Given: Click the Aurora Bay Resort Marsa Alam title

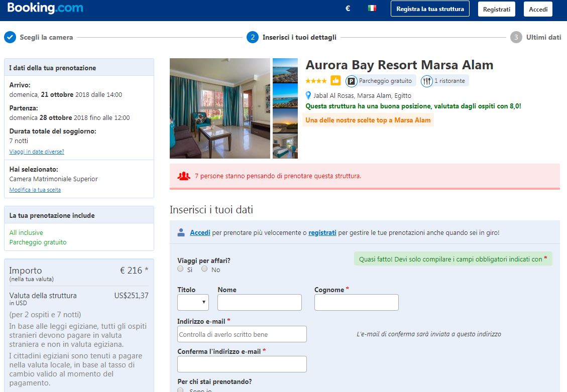Looking at the screenshot, I should pyautogui.click(x=400, y=65).
